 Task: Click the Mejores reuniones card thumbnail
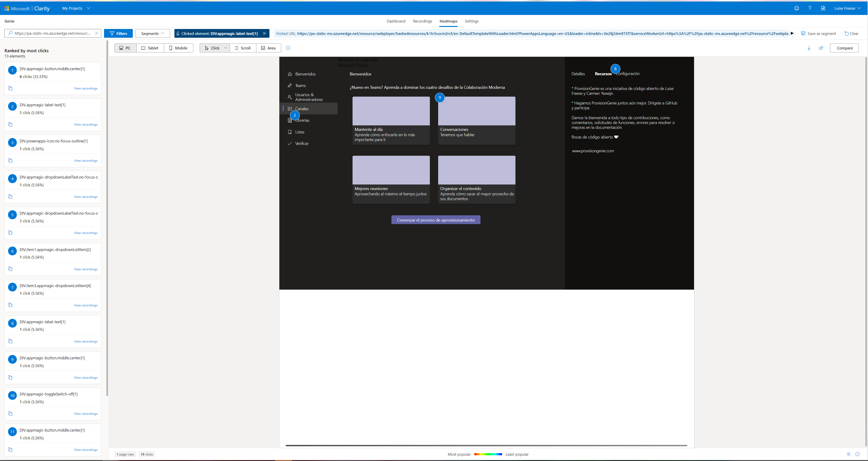pos(391,170)
